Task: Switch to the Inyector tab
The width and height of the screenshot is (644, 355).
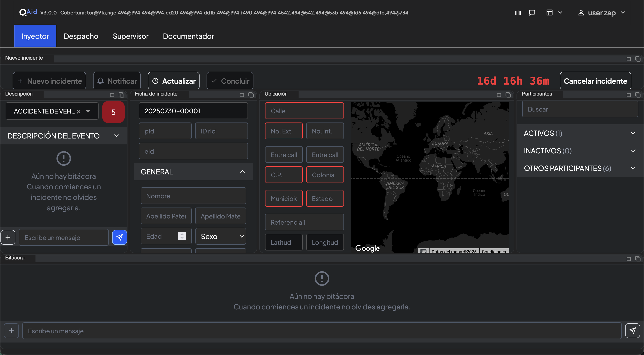Action: [35, 36]
